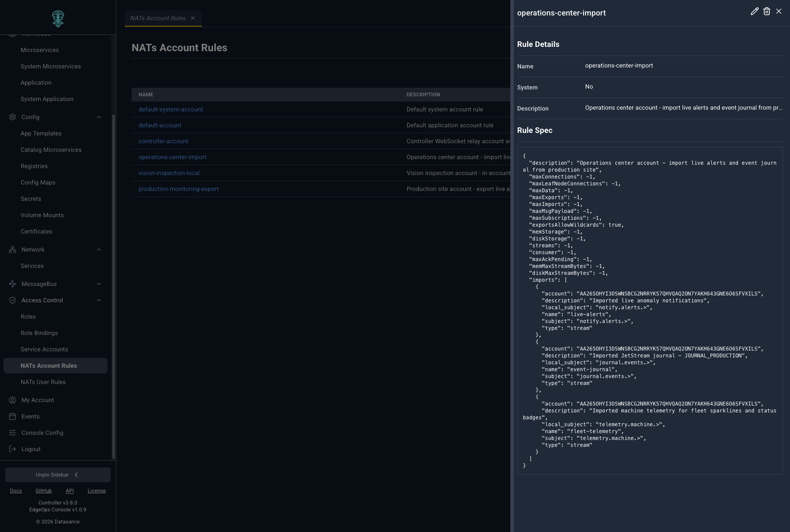
Task: Open the License footer link
Action: pyautogui.click(x=97, y=491)
